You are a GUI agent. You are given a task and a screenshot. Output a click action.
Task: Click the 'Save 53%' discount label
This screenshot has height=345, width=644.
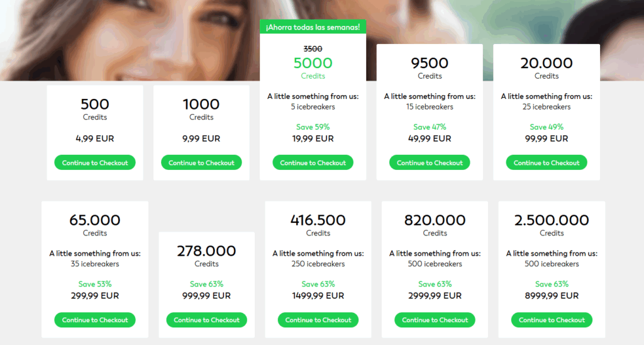pos(95,284)
